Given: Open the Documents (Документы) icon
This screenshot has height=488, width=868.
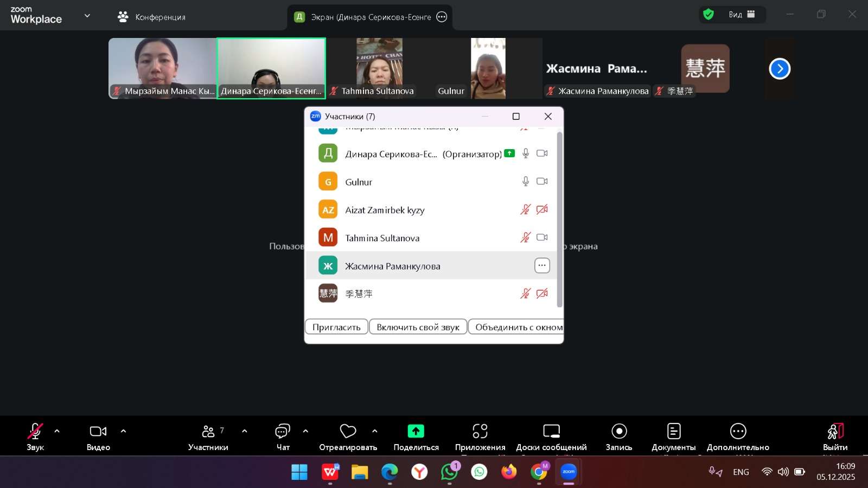Looking at the screenshot, I should 673,432.
